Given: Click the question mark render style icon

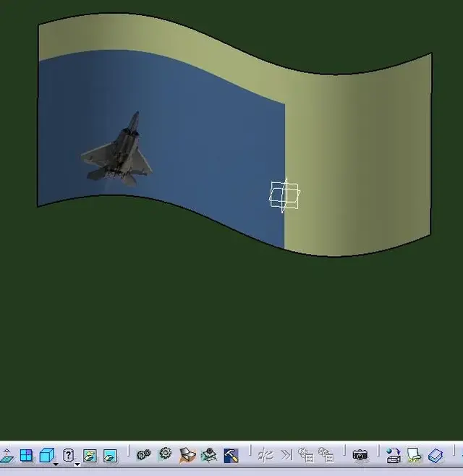Looking at the screenshot, I should [x=68, y=455].
